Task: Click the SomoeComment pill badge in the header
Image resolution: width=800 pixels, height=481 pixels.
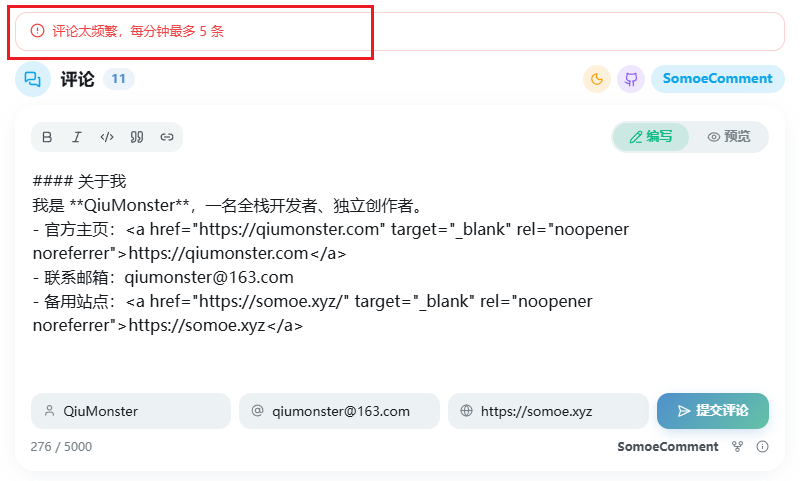Action: click(x=717, y=79)
